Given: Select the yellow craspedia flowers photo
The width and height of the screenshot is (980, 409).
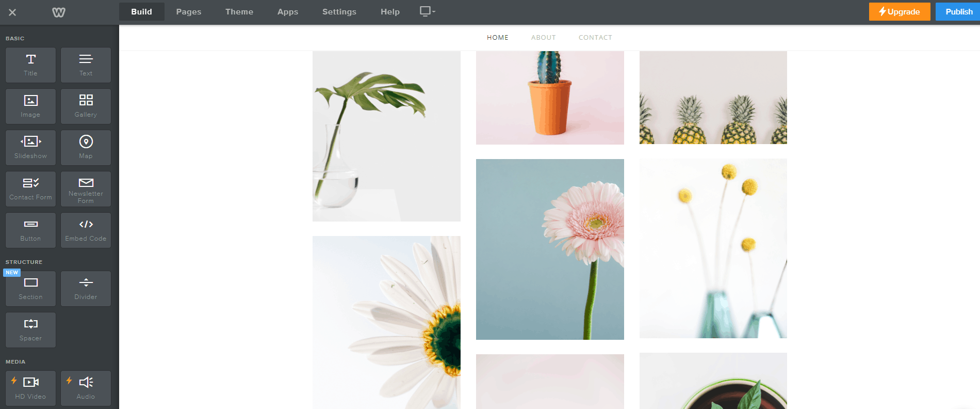Looking at the screenshot, I should 713,248.
